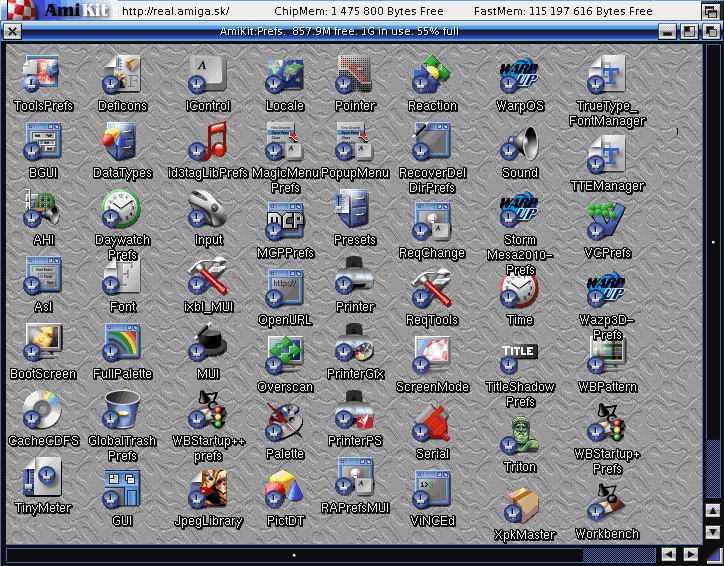Open TrueType_FontManager icon
This screenshot has height=566, width=724.
point(607,74)
